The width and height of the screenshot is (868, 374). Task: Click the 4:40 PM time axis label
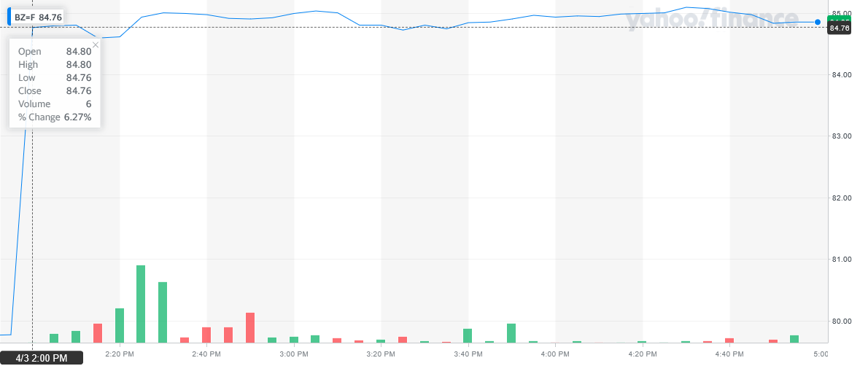pos(730,354)
